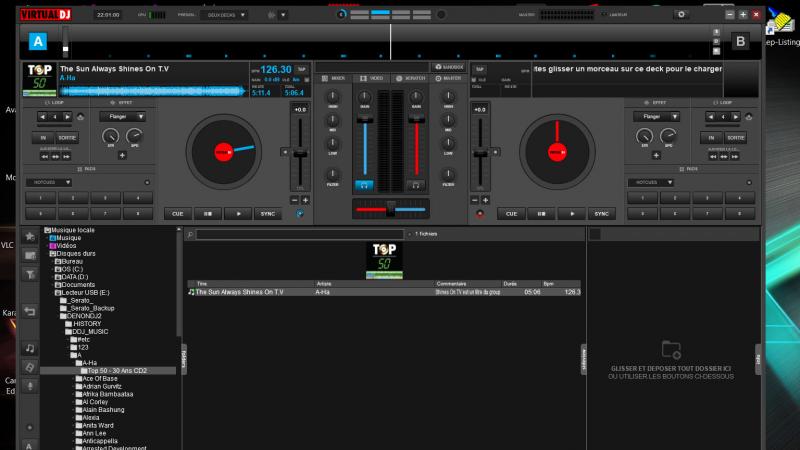Open left deck HOTCUES pads dropdown
This screenshot has width=800, height=450.
click(49, 182)
